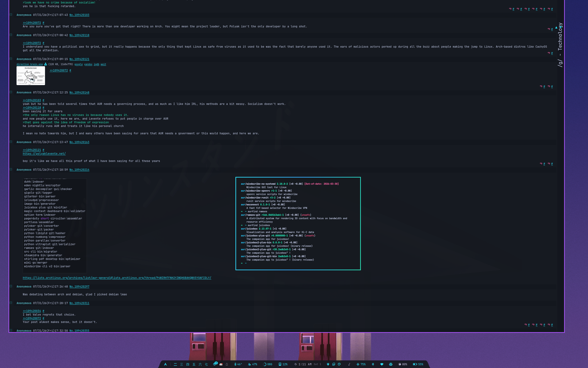Image resolution: width=588 pixels, height=368 pixels.
Task: Click the 'Sat 1' date in the bar
Action: click(x=317, y=364)
